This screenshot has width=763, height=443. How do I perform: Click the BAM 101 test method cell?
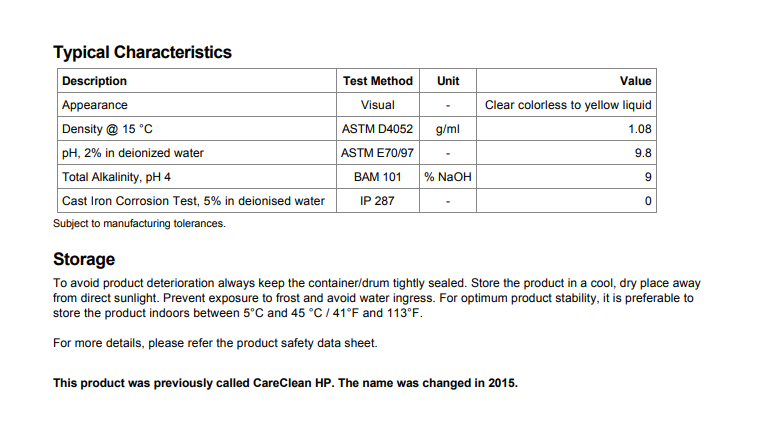point(377,177)
